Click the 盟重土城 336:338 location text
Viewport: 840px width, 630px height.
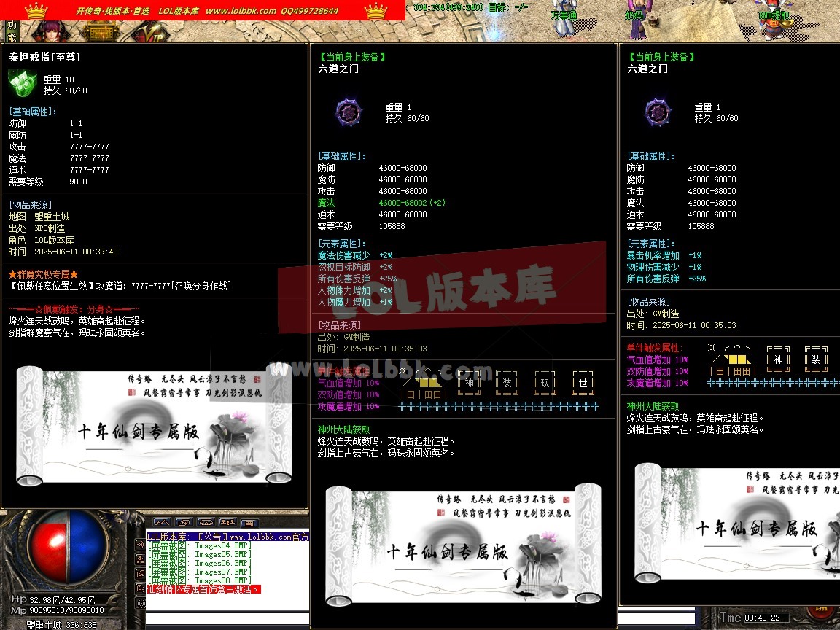(61, 625)
